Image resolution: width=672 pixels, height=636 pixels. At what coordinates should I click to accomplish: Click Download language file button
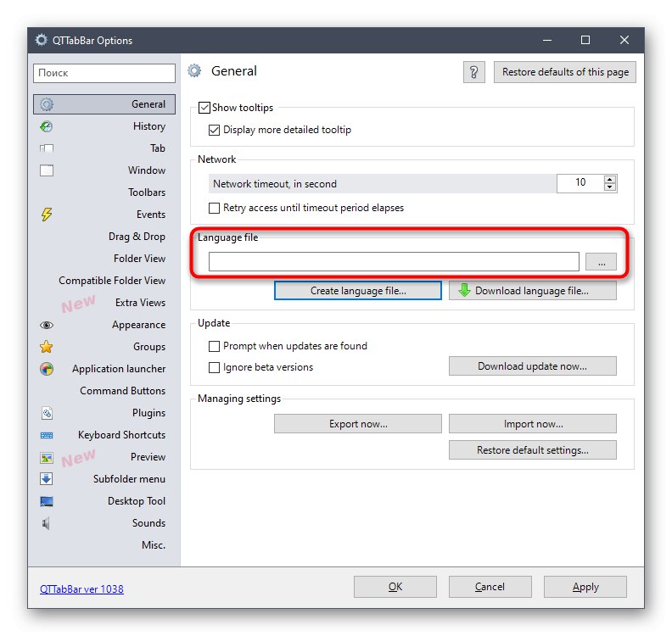pyautogui.click(x=533, y=291)
